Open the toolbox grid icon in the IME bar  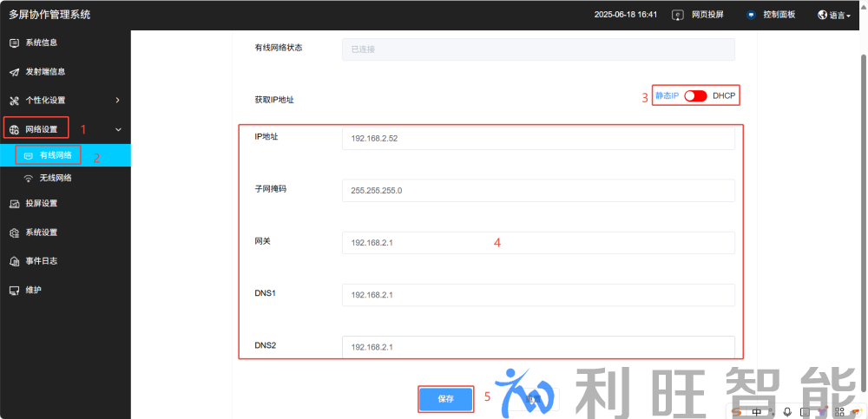point(839,412)
